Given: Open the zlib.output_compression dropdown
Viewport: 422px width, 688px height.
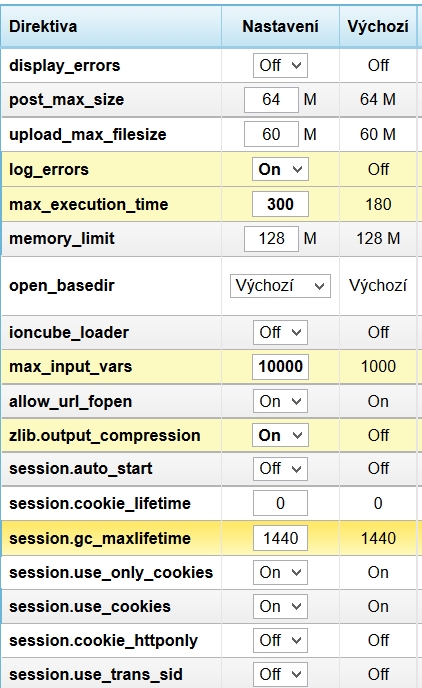Looking at the screenshot, I should (x=280, y=435).
